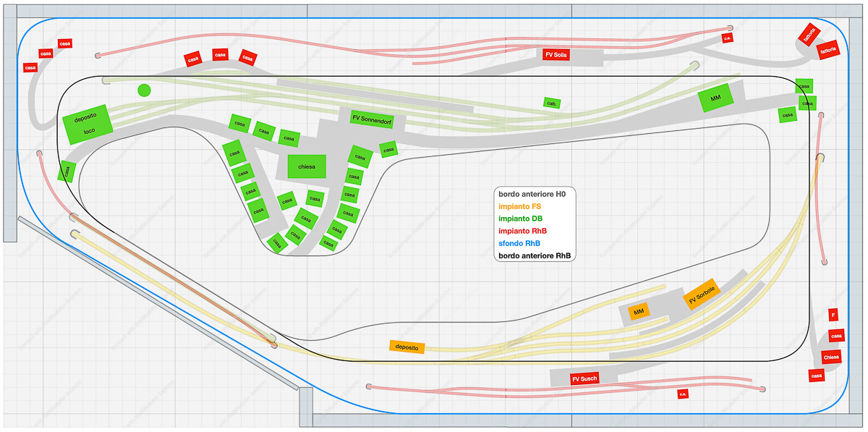Select the green chiesa building
868x432 pixels.
[307, 166]
